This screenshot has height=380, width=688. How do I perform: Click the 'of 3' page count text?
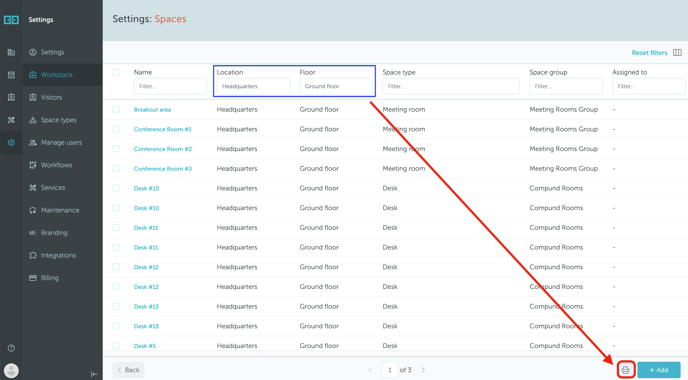[405, 370]
